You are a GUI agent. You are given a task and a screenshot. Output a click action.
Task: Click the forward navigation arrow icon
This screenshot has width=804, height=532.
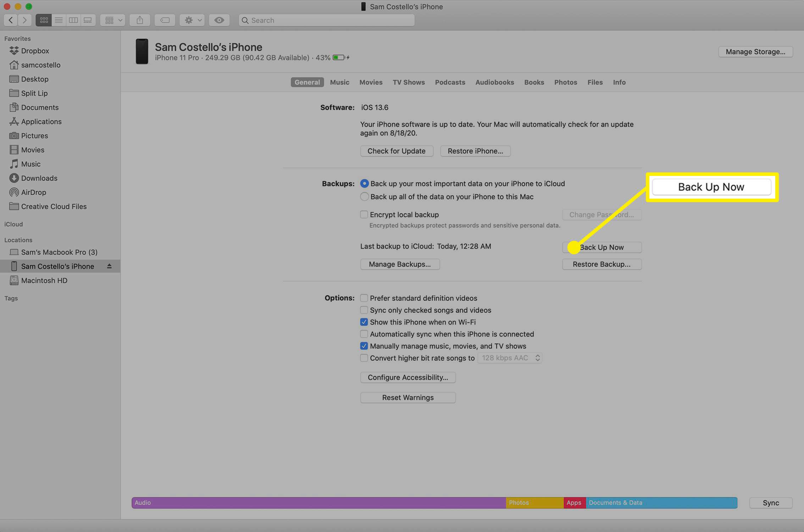tap(24, 20)
